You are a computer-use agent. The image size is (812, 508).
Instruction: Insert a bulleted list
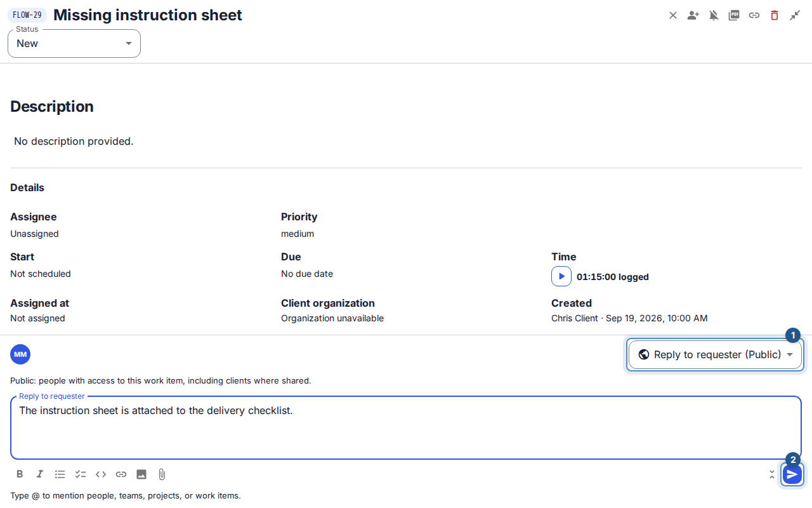(x=60, y=474)
